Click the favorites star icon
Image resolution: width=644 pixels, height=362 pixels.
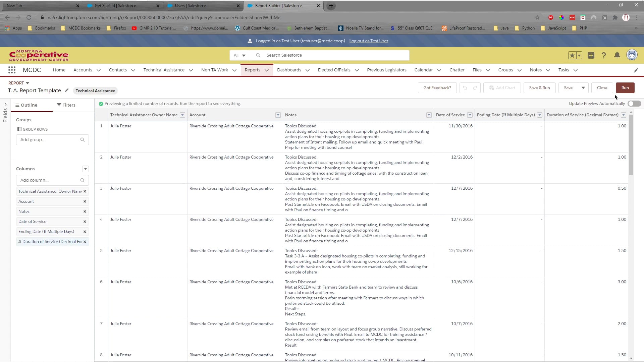(572, 55)
